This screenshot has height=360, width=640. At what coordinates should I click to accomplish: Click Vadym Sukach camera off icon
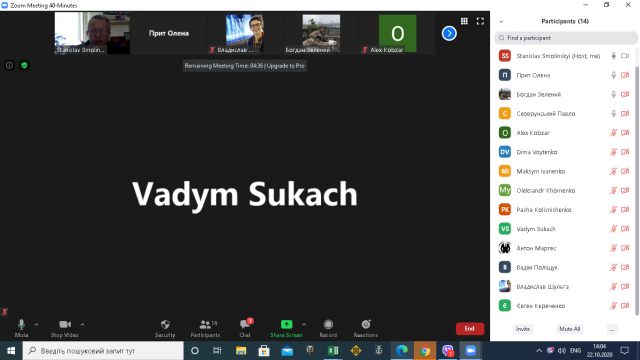pos(625,229)
